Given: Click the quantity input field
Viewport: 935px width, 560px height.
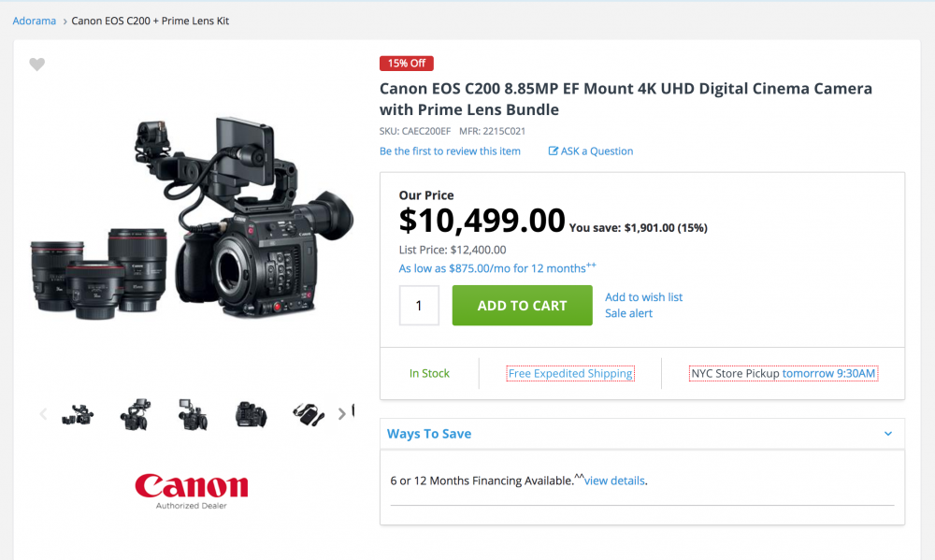Looking at the screenshot, I should pos(419,306).
